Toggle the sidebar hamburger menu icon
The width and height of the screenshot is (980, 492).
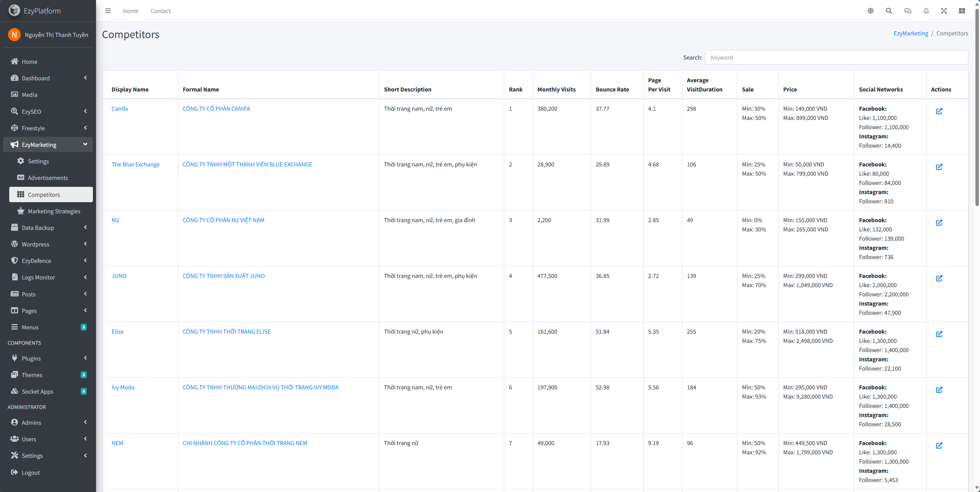coord(108,11)
